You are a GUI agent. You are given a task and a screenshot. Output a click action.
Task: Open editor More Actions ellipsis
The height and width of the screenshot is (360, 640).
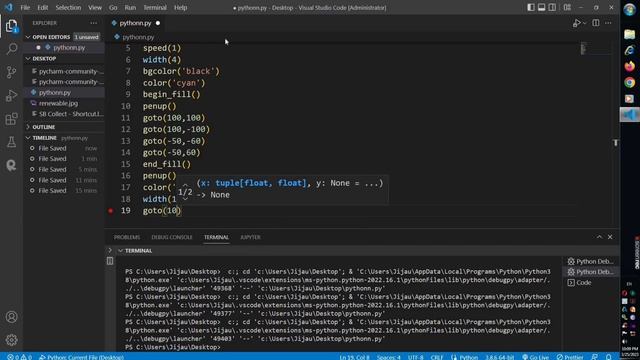pos(608,23)
